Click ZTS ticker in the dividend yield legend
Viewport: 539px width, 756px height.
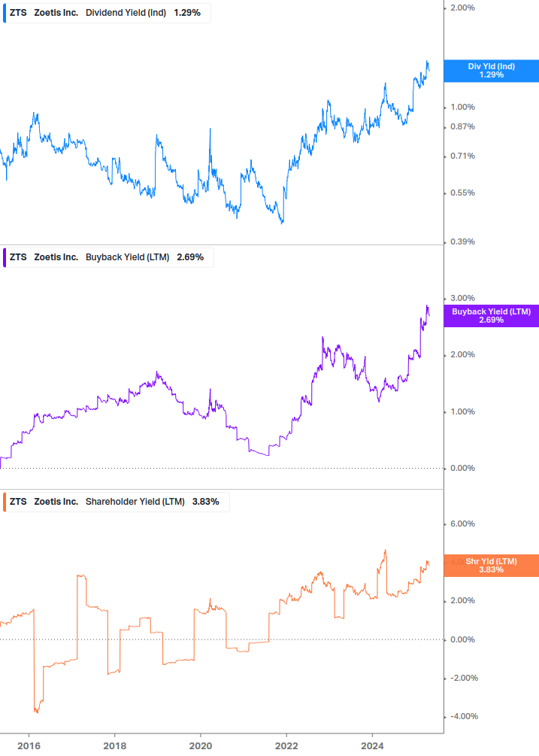tap(18, 13)
